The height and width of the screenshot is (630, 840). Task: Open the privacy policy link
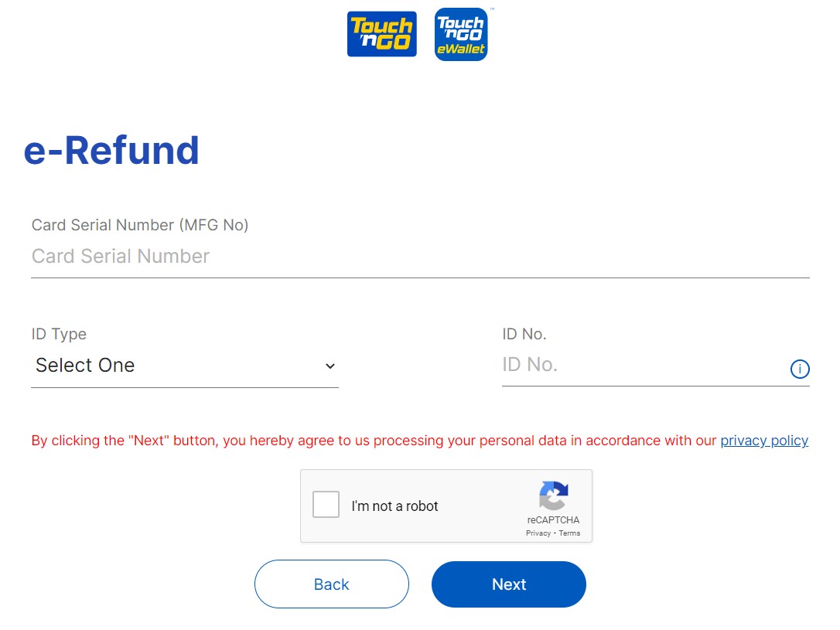click(764, 440)
